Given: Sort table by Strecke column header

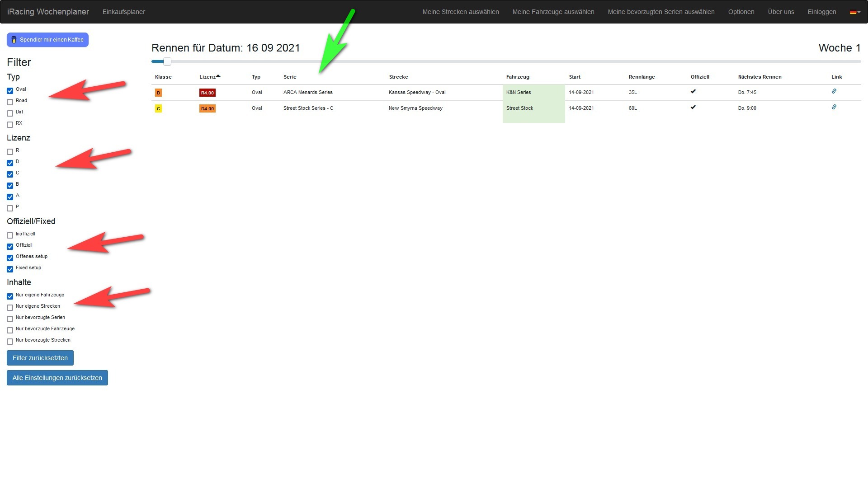Looking at the screenshot, I should pyautogui.click(x=398, y=77).
